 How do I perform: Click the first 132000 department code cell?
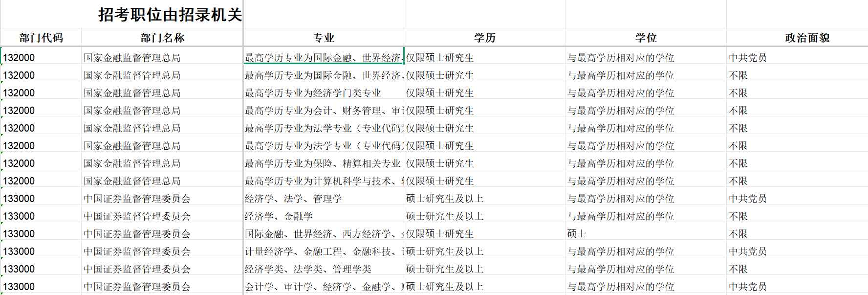[19, 58]
